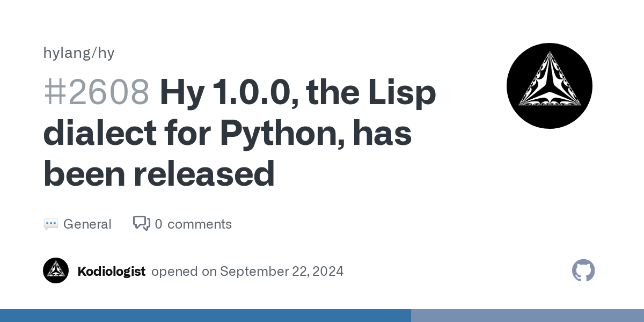Click the large Hy triangle logo avatar
The image size is (644, 322).
549,86
